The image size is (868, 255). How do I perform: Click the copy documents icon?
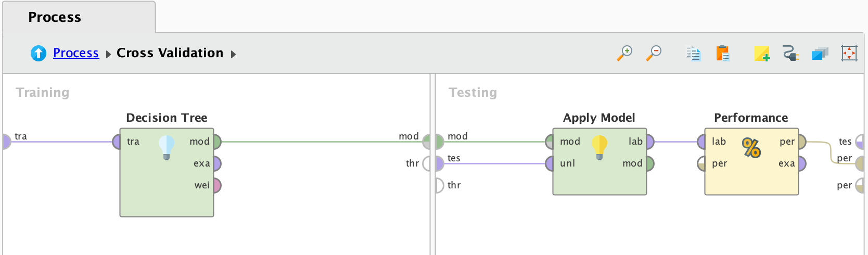click(693, 53)
